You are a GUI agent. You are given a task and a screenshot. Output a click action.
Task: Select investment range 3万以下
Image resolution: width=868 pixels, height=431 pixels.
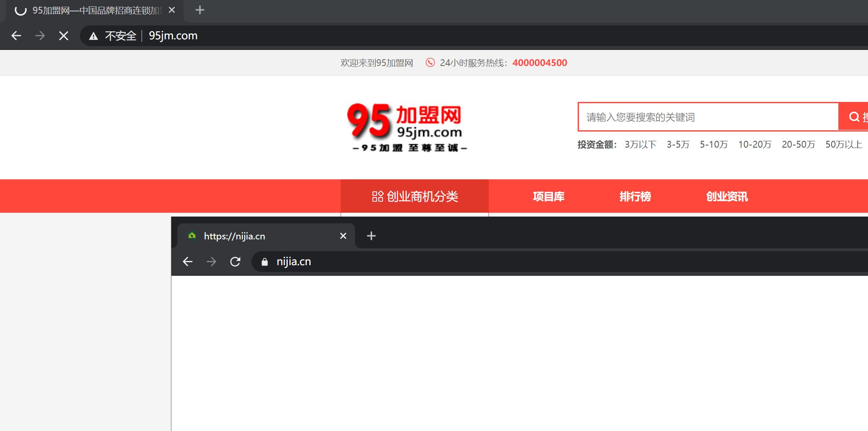(640, 145)
